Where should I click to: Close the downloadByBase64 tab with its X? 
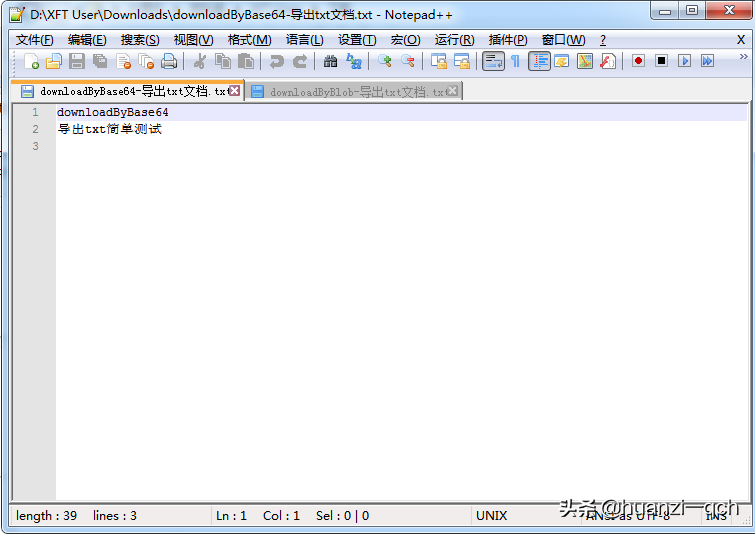click(x=234, y=91)
